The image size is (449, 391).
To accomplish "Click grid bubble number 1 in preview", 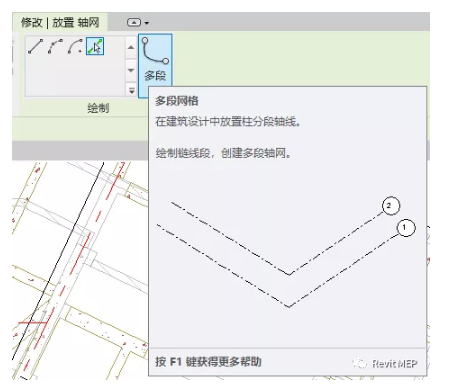I will click(x=406, y=228).
